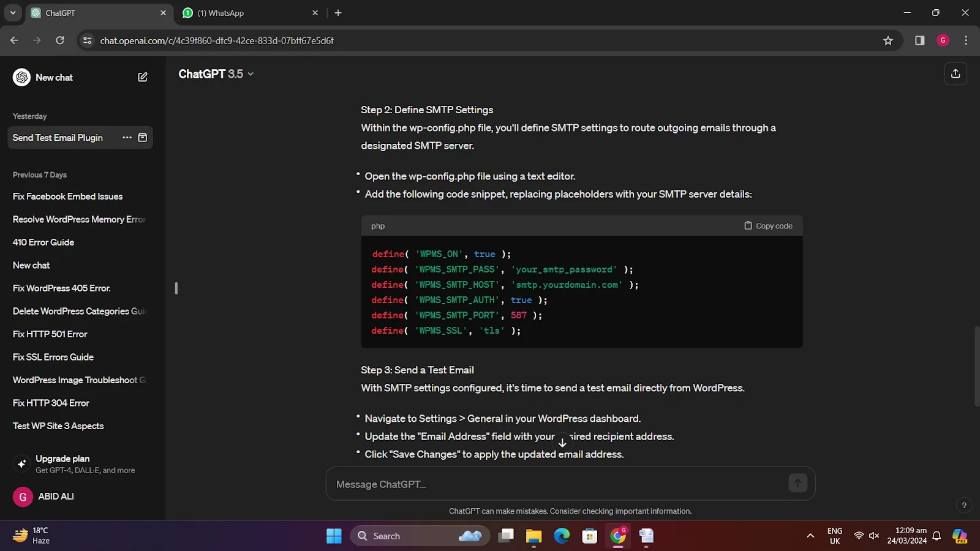Click the ENG UK language indicator

[x=835, y=536]
